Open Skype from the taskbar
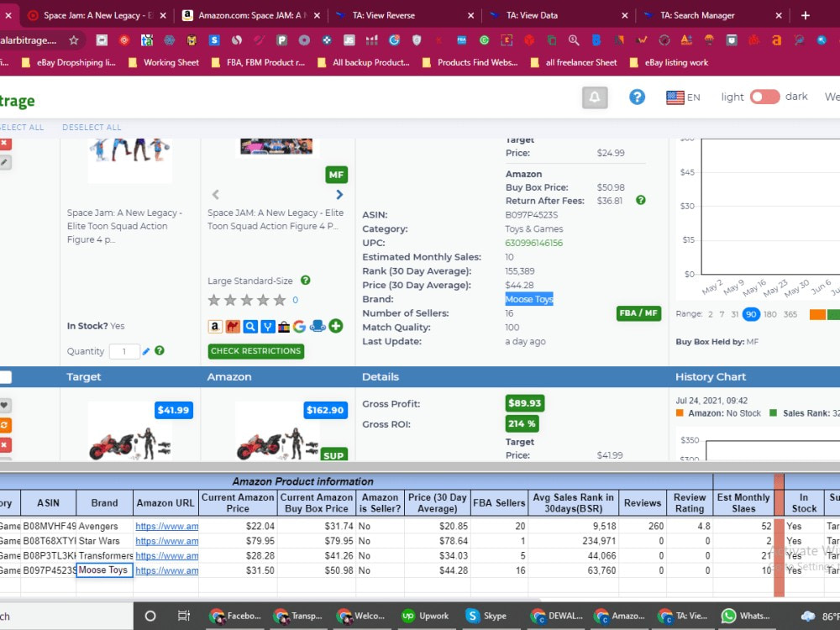This screenshot has height=630, width=840. (x=486, y=616)
